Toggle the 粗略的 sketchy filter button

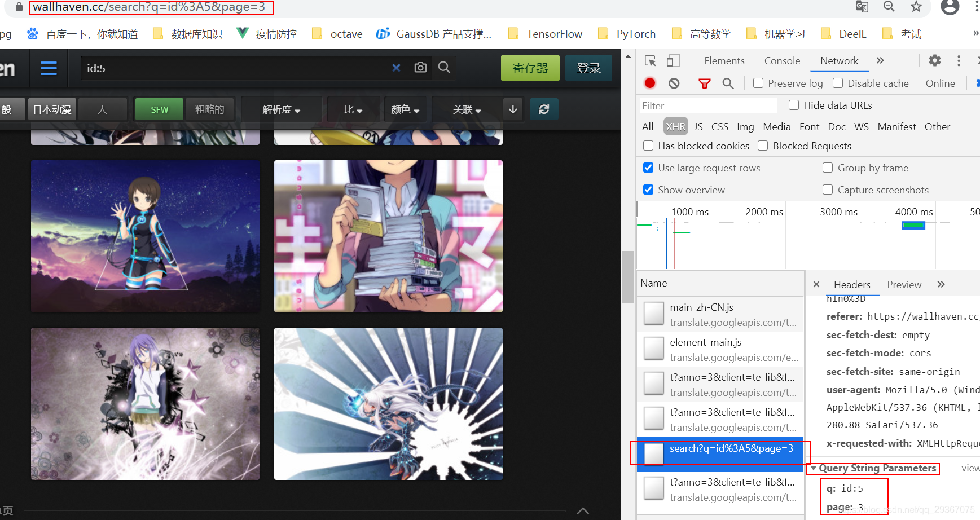tap(209, 109)
